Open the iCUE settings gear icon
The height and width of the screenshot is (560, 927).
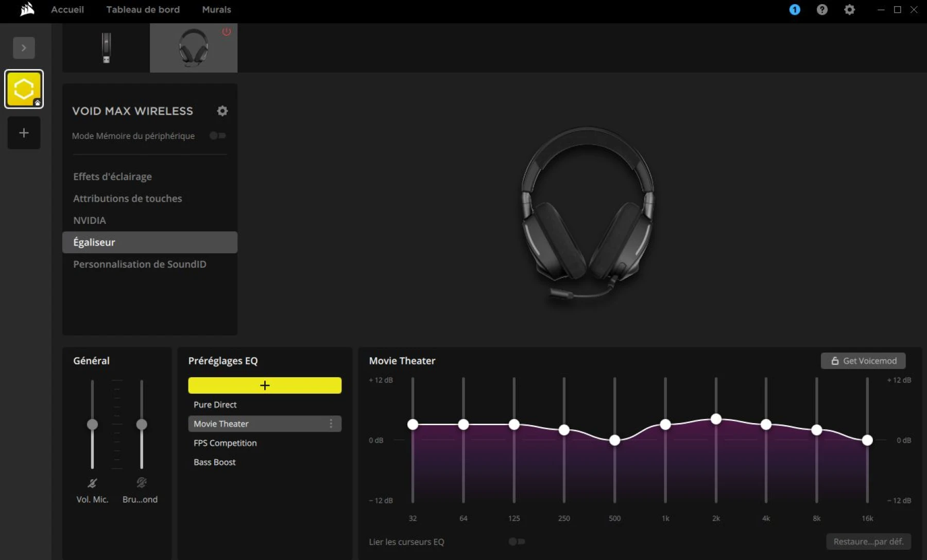pyautogui.click(x=850, y=9)
